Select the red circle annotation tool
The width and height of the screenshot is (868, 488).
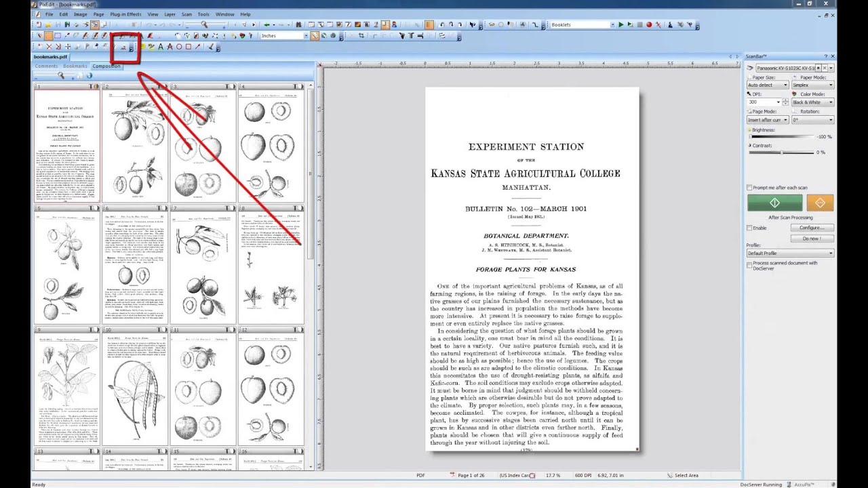pos(179,47)
